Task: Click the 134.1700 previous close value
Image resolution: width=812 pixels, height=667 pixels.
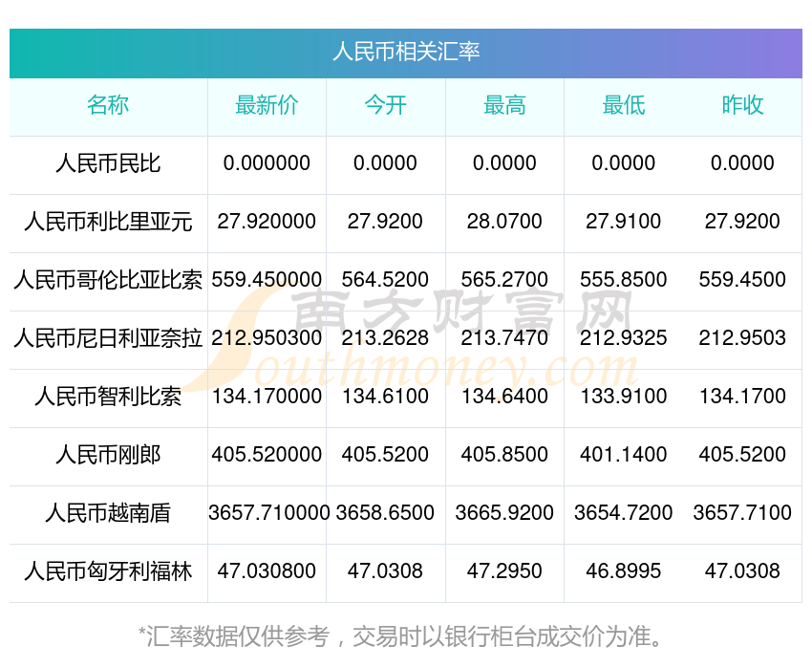Action: tap(742, 397)
